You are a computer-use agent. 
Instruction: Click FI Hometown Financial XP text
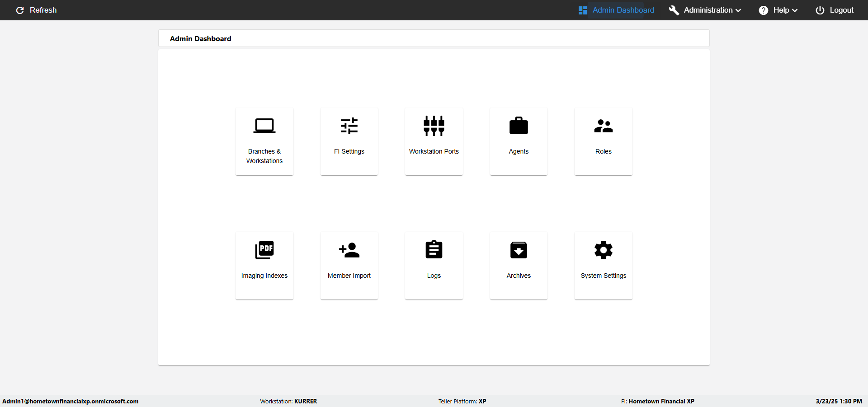pos(658,401)
